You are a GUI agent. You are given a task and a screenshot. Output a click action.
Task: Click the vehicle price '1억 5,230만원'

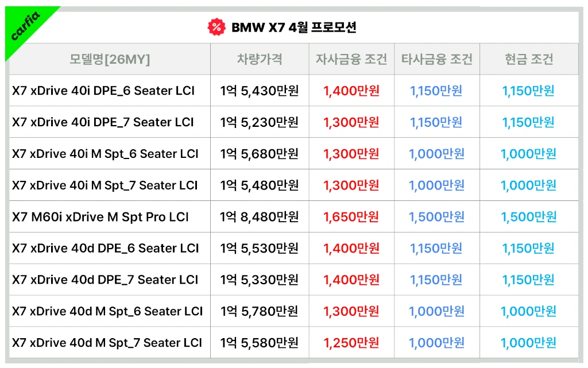coord(260,122)
